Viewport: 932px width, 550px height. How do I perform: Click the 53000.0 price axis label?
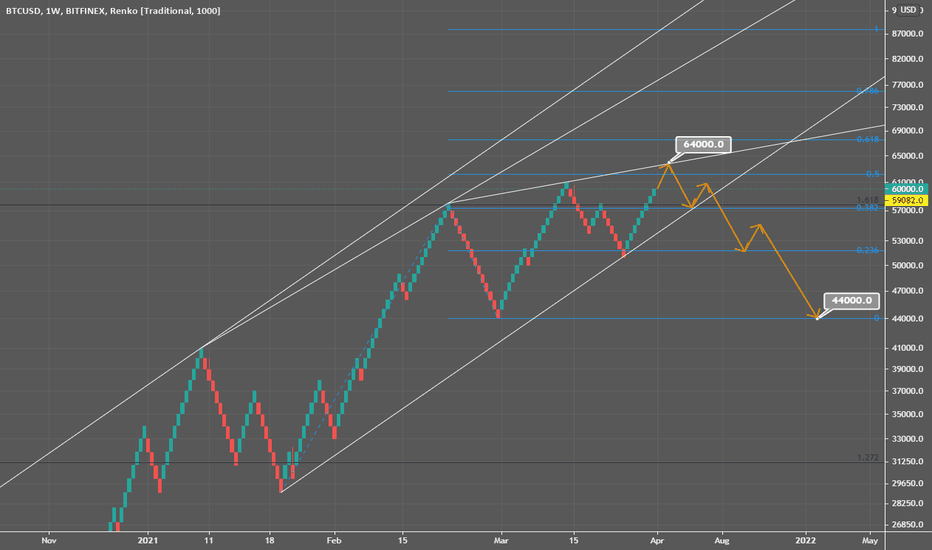[908, 241]
